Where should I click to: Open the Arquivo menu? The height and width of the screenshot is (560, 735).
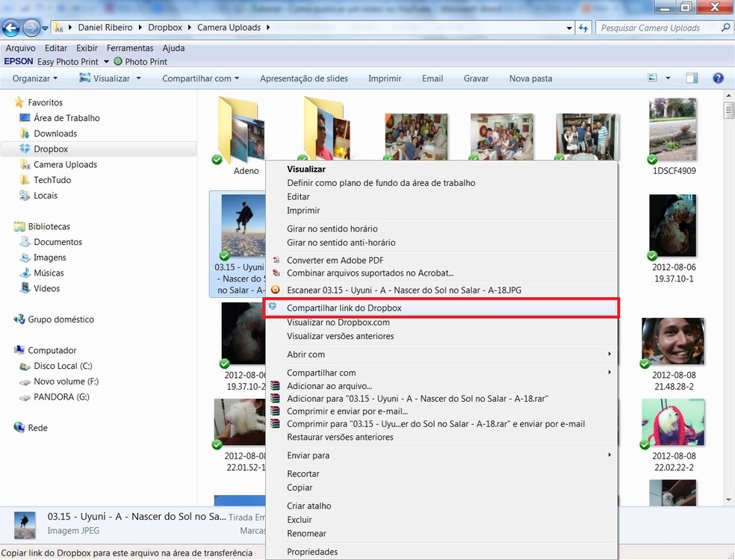pos(20,49)
